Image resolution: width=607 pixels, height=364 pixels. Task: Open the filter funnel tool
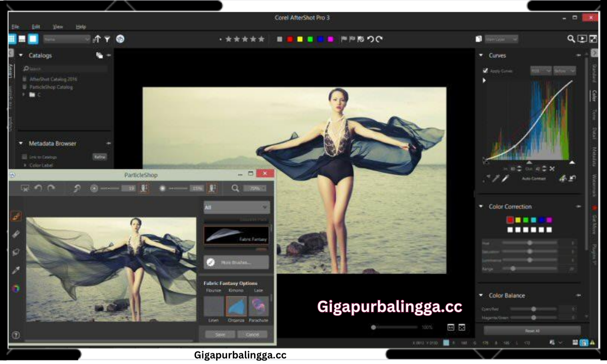coord(107,39)
